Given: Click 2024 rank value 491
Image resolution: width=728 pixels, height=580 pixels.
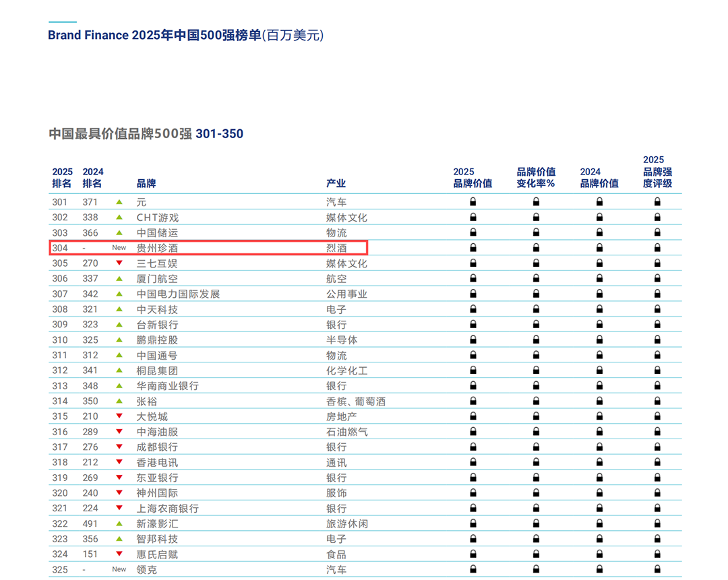Looking at the screenshot, I should point(90,524).
